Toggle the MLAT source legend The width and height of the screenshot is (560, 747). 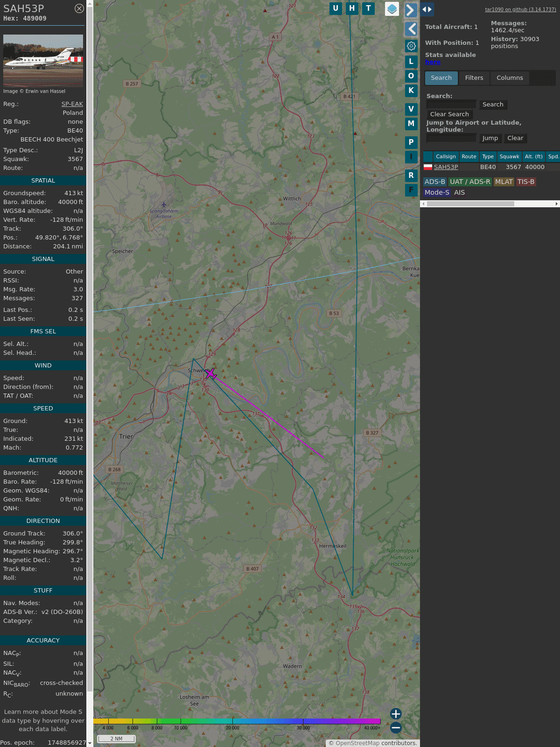click(x=504, y=182)
